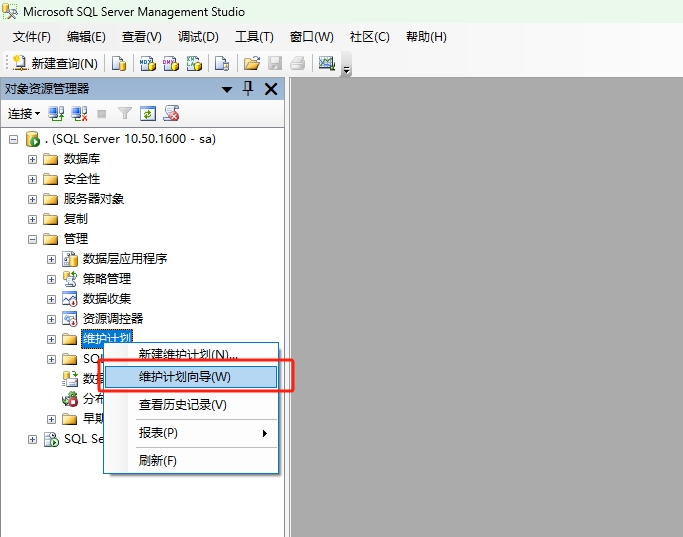Collapse the 管理 folder
The image size is (683, 537).
32,239
